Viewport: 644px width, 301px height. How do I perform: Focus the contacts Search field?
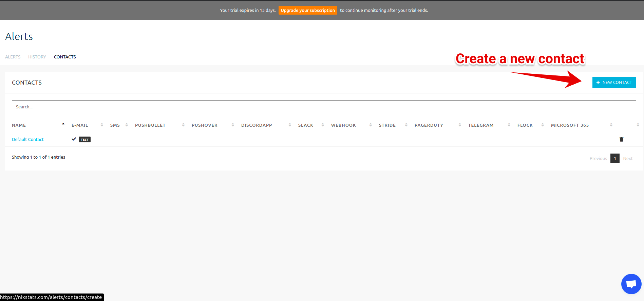pyautogui.click(x=324, y=107)
